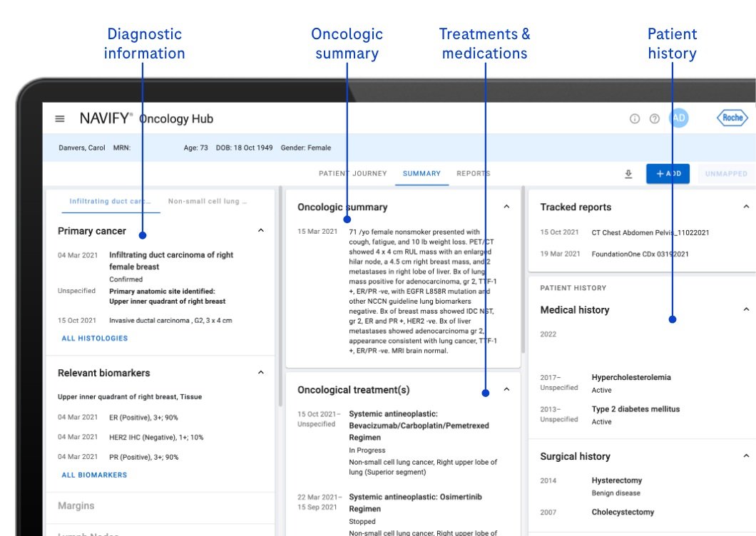The height and width of the screenshot is (536, 756).
Task: Click the info circle icon in header
Action: (x=635, y=118)
